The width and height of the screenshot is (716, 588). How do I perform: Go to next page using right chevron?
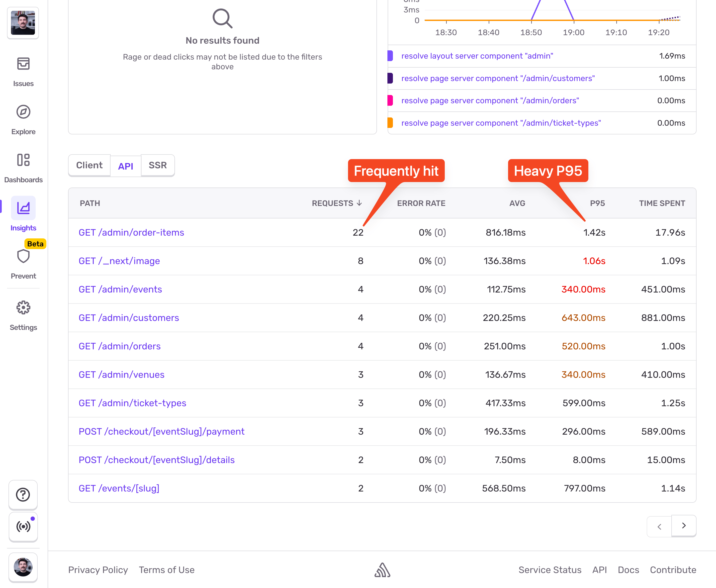[x=684, y=526]
